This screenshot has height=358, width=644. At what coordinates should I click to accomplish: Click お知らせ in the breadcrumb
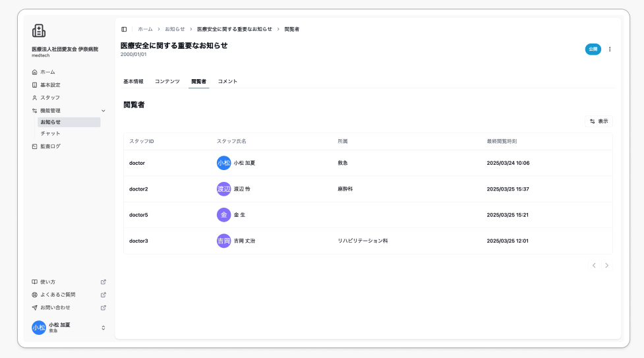[175, 29]
